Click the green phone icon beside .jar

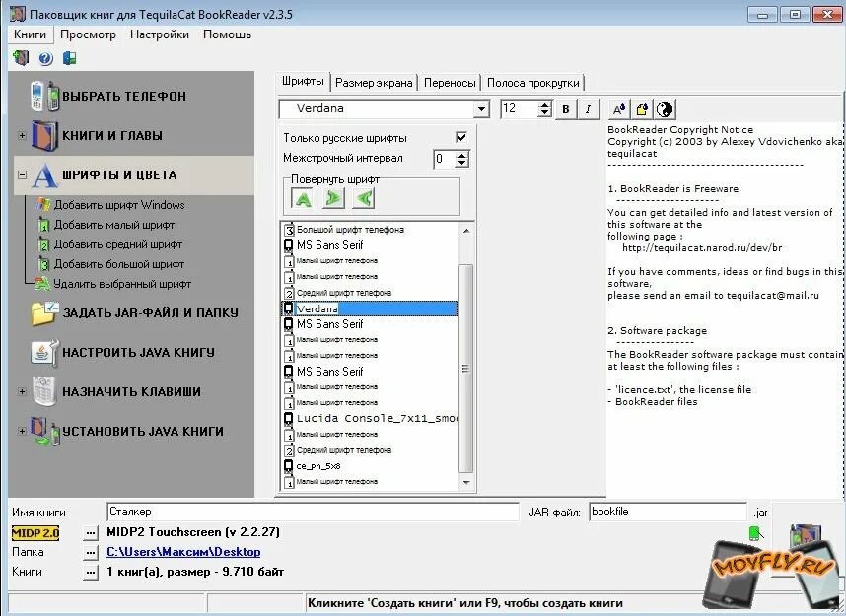pyautogui.click(x=756, y=534)
